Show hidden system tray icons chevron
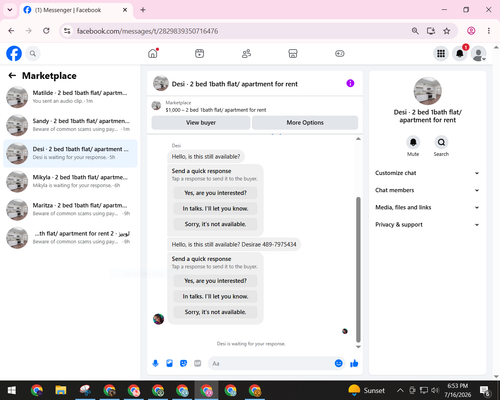 (400, 390)
